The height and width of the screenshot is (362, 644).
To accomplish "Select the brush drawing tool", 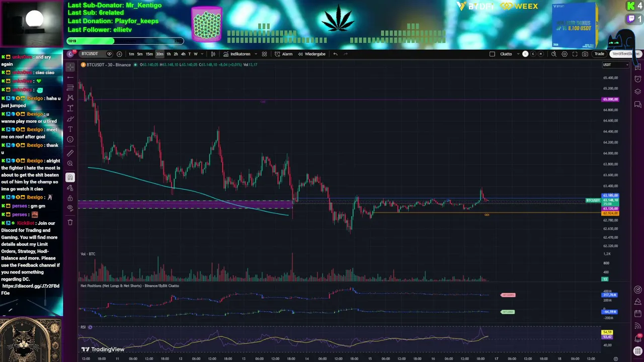I will (70, 119).
